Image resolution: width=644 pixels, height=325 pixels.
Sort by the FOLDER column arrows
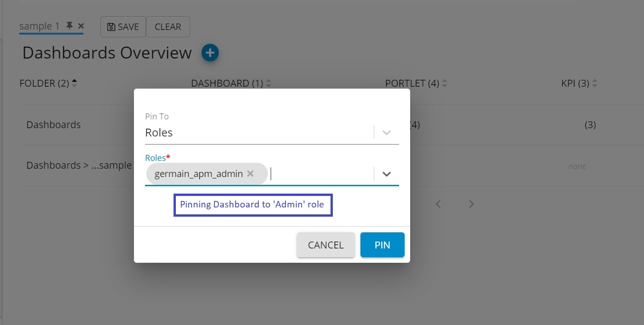tap(75, 83)
